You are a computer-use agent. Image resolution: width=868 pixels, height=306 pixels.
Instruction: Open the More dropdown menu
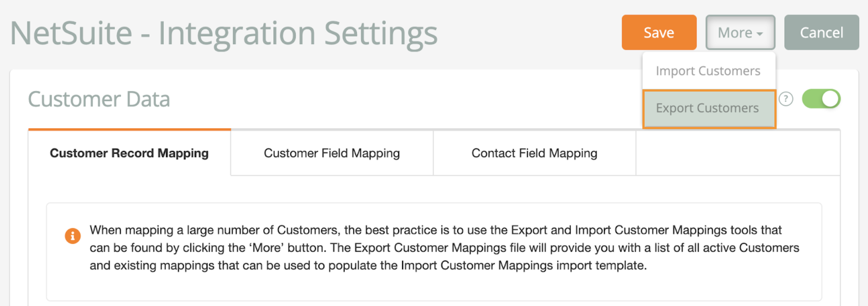740,32
